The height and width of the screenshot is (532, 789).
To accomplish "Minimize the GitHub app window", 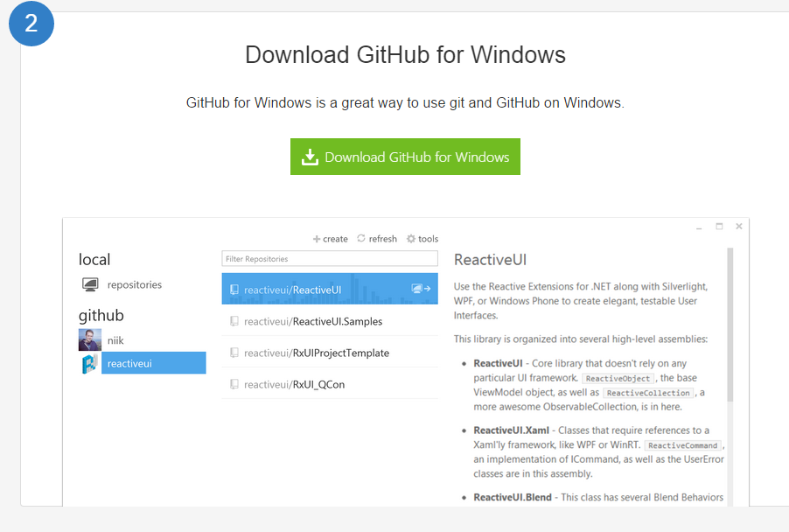I will (698, 227).
